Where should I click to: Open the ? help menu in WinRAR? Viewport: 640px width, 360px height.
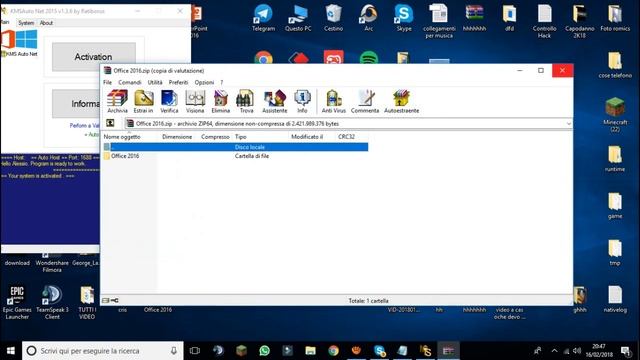tap(222, 82)
